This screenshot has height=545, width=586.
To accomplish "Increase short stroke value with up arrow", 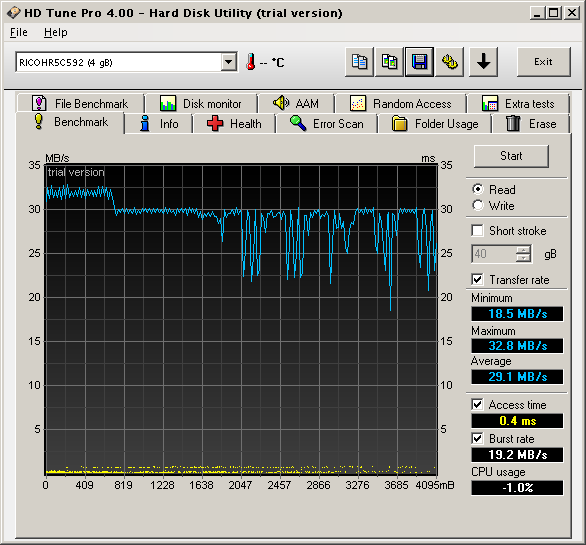I will pos(523,250).
